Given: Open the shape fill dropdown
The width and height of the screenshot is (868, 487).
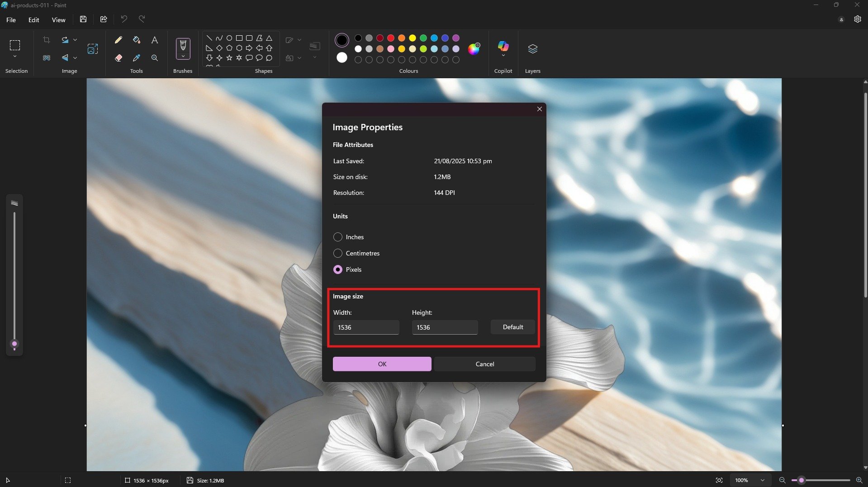Looking at the screenshot, I should [299, 58].
